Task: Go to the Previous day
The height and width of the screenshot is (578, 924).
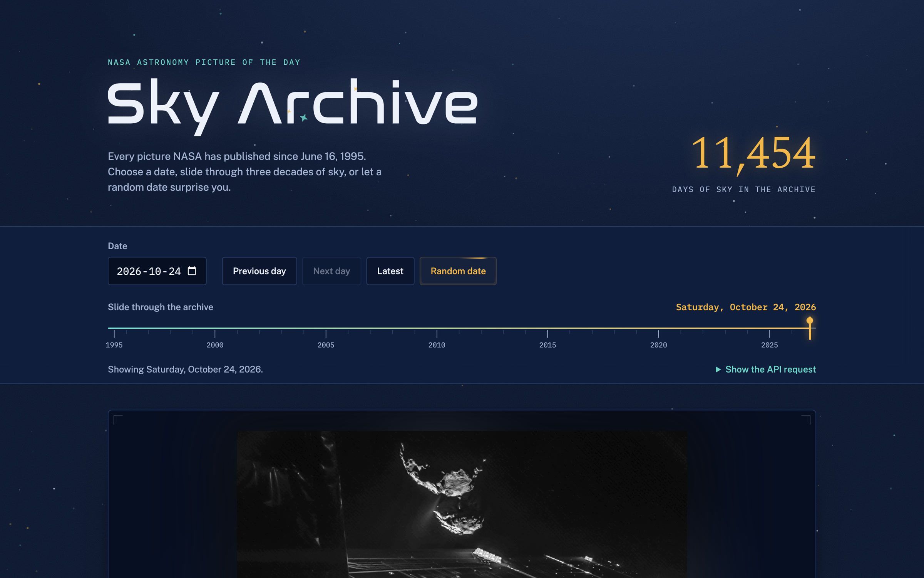Action: click(259, 271)
